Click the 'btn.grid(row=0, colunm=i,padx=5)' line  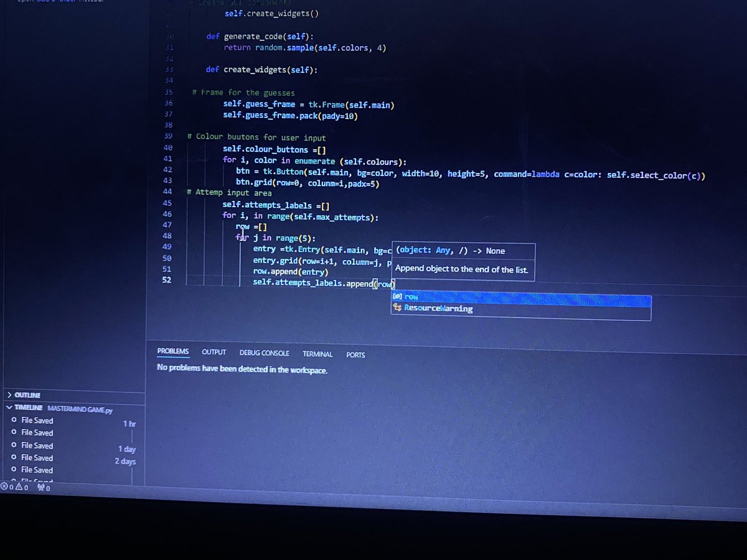tap(308, 184)
